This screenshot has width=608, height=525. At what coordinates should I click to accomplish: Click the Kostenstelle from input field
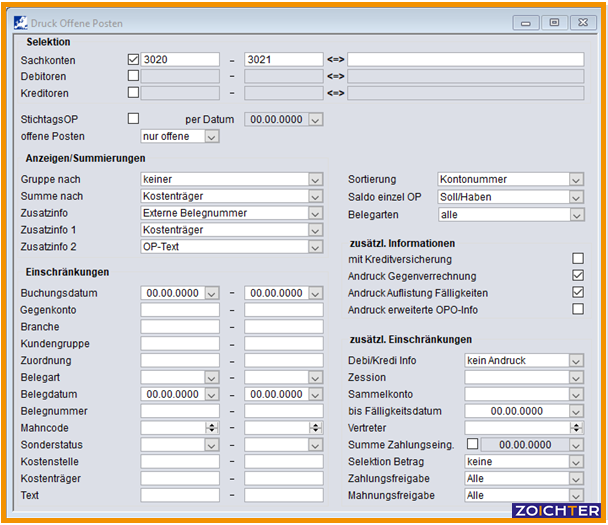coord(179,461)
